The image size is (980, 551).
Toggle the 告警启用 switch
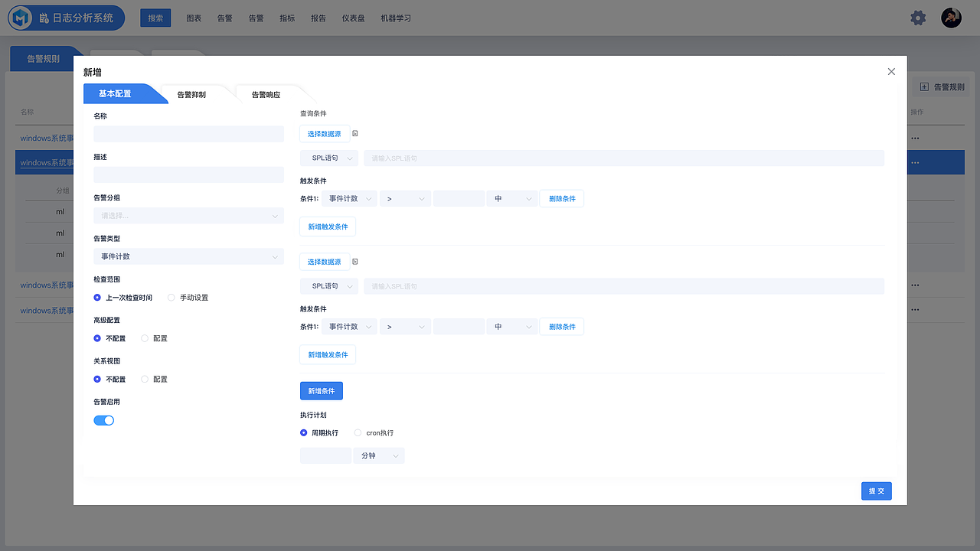(x=104, y=420)
